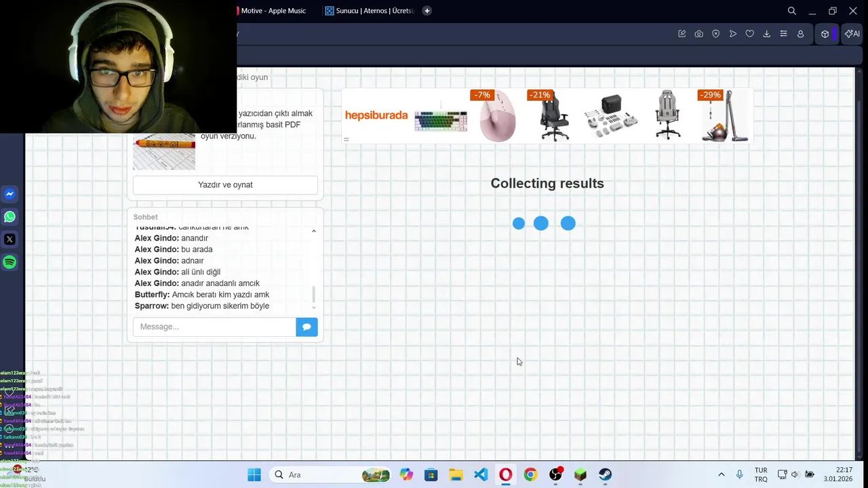Click the printable game thumbnail image

point(164,150)
